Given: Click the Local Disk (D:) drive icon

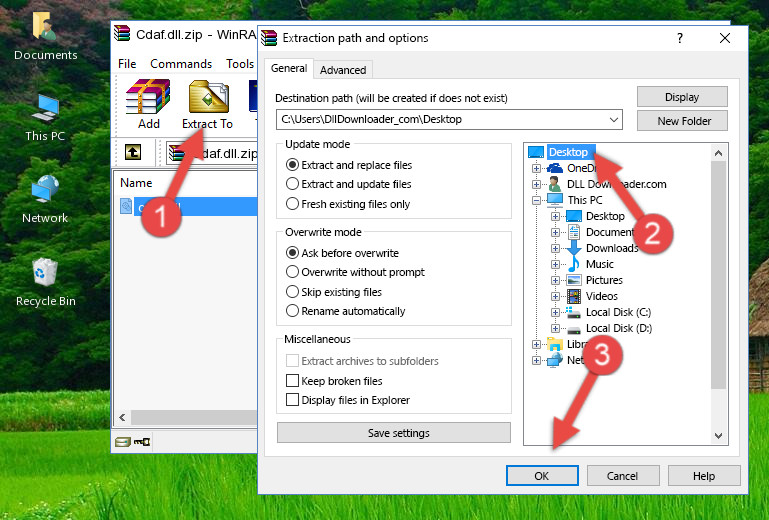Looking at the screenshot, I should coord(574,329).
